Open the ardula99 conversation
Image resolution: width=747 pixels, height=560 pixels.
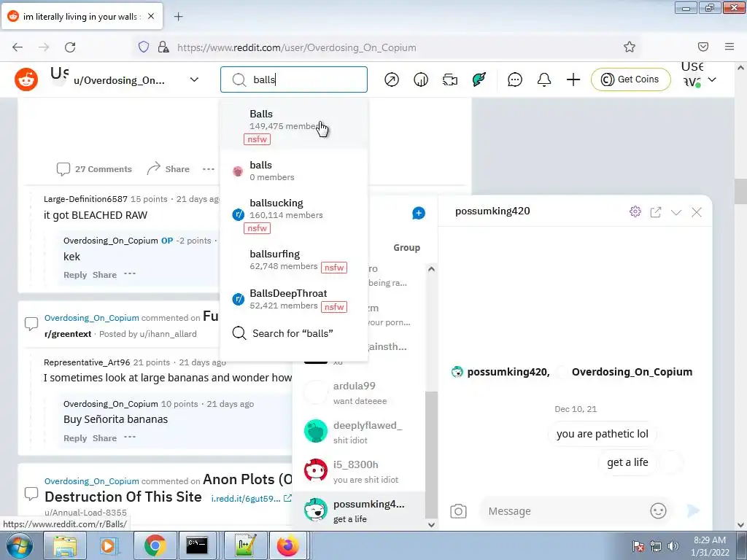[x=359, y=393]
